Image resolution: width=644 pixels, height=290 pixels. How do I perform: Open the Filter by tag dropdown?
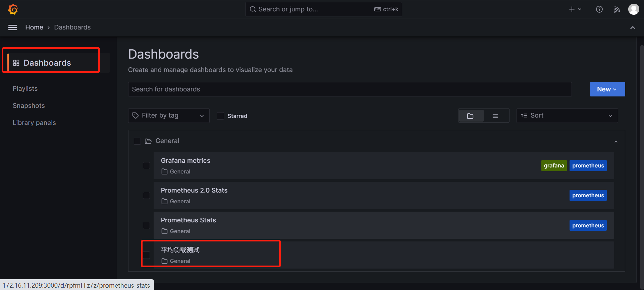tap(169, 116)
